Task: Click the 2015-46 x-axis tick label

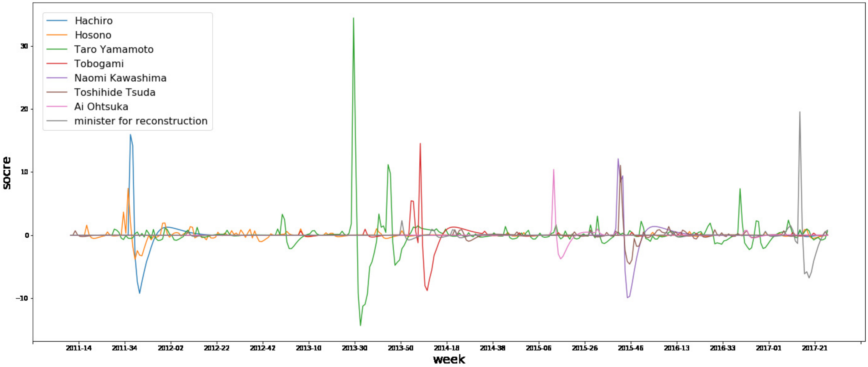Action: pos(630,348)
